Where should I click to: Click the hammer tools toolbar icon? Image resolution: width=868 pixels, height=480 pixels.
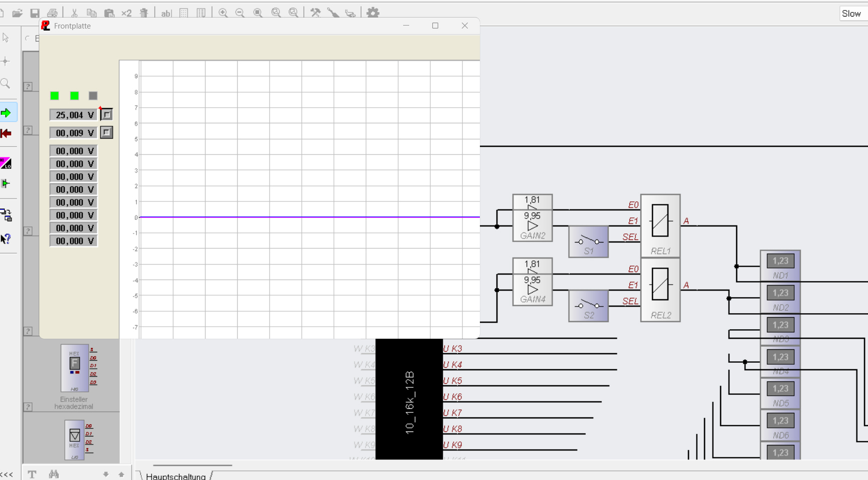coord(315,13)
